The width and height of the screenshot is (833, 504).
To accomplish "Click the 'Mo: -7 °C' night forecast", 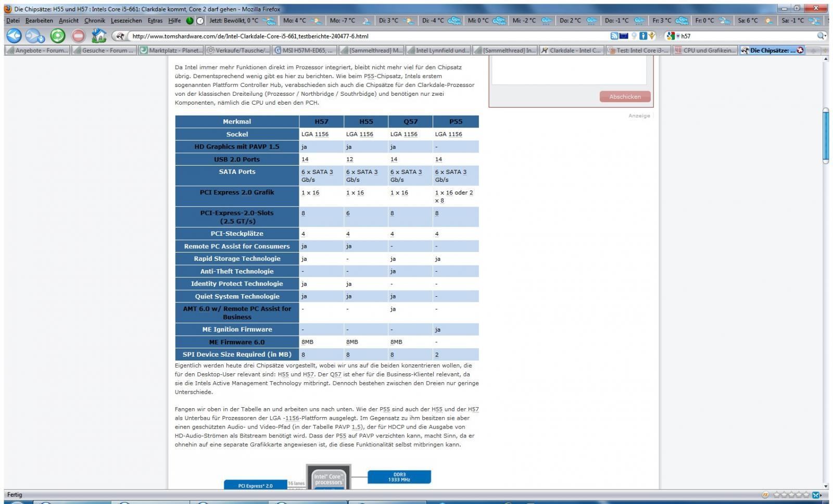I will pyautogui.click(x=350, y=21).
